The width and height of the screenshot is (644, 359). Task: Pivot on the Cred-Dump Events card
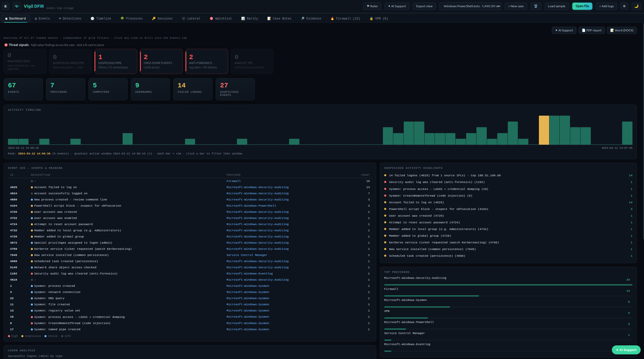pyautogui.click(x=161, y=61)
